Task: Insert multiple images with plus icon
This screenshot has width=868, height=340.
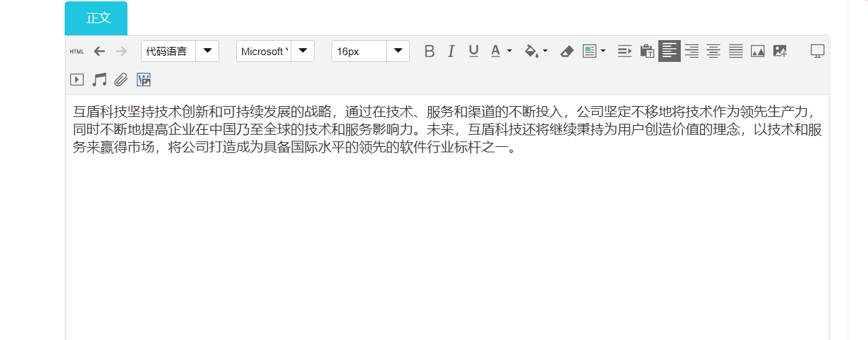Action: [780, 51]
